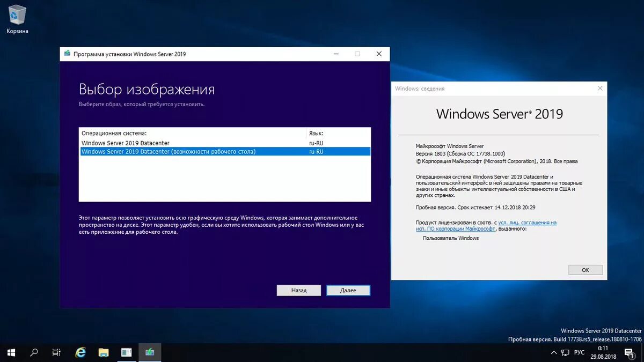644x362 pixels.
Task: Select Windows Server 2019 Datacenter core row
Action: (224, 143)
